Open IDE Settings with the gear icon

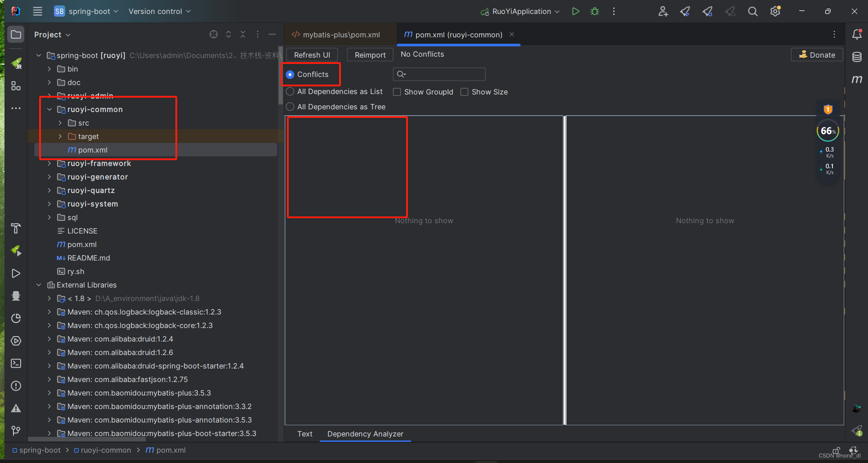[774, 11]
